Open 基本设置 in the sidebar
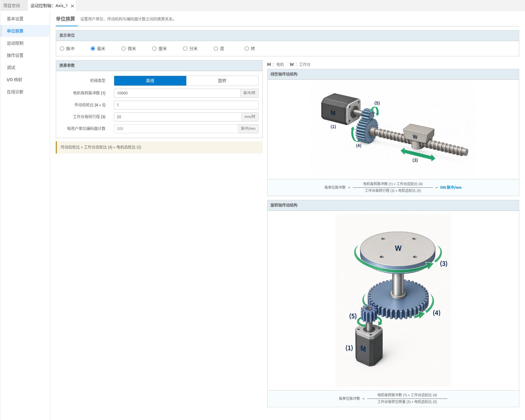525x420 pixels. pos(25,19)
